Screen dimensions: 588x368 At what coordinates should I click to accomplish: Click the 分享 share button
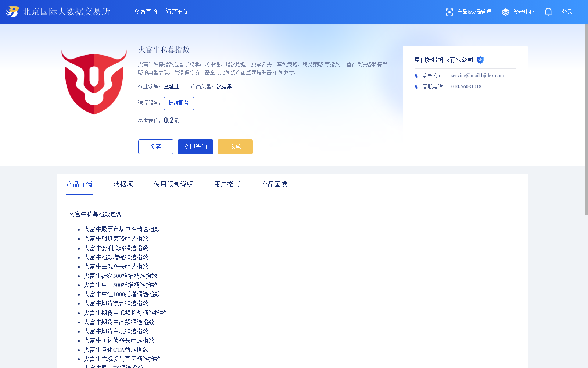click(156, 147)
